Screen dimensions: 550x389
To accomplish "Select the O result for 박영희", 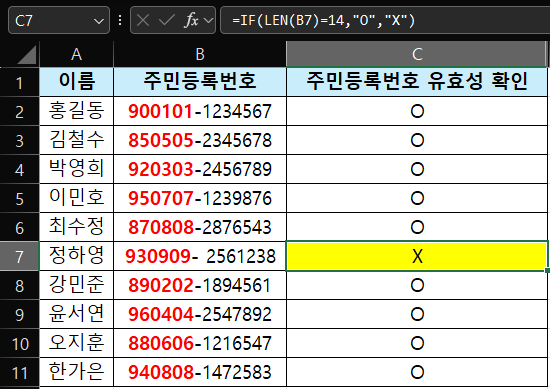I will tap(417, 169).
